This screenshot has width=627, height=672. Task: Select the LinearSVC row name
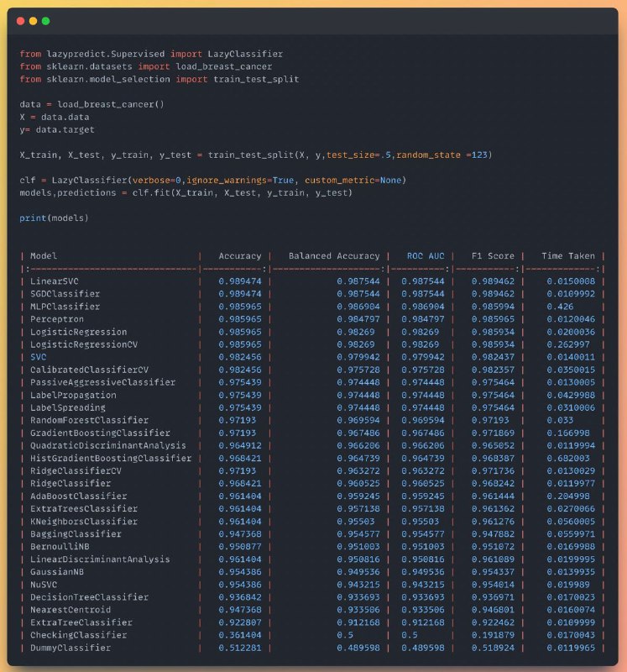55,281
